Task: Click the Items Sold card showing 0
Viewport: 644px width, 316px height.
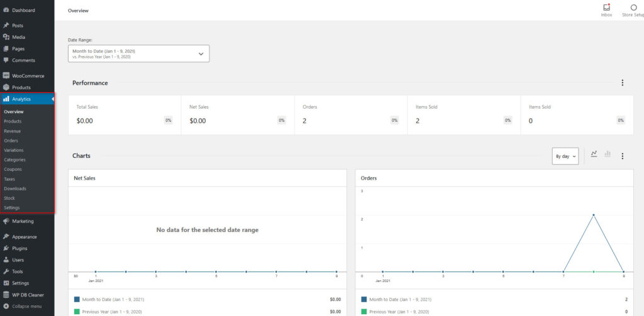Action: point(577,115)
